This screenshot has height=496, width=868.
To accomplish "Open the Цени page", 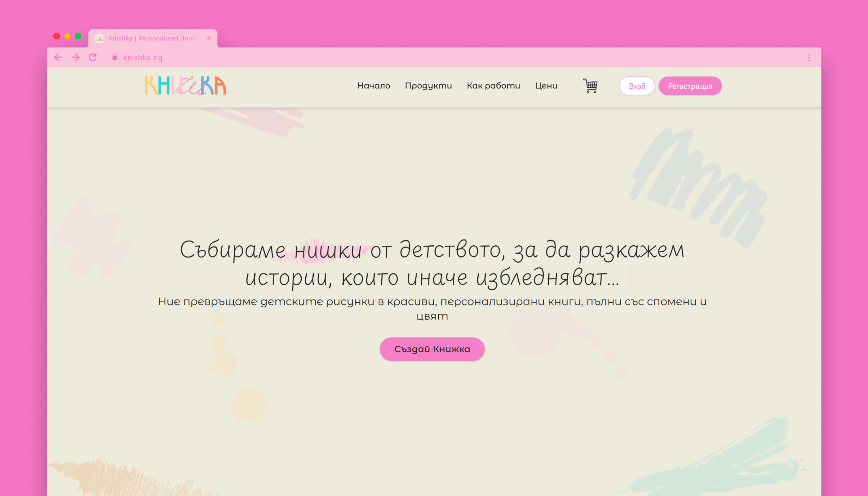I will (547, 86).
